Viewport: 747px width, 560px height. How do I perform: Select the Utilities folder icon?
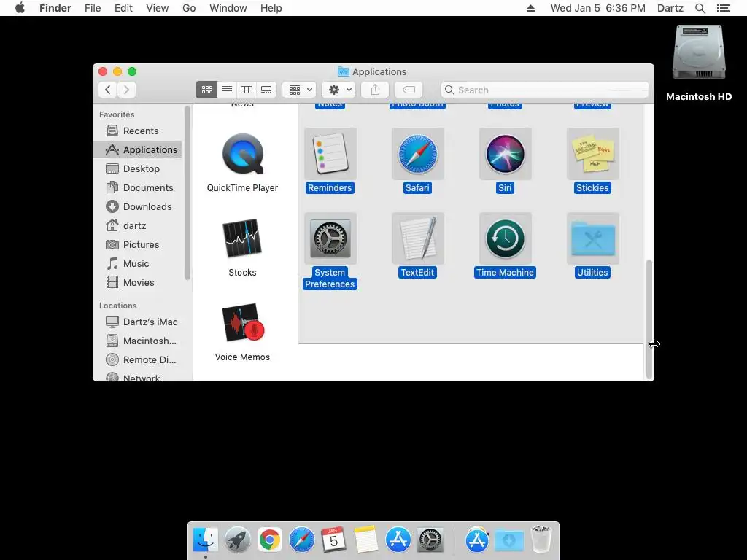click(592, 238)
